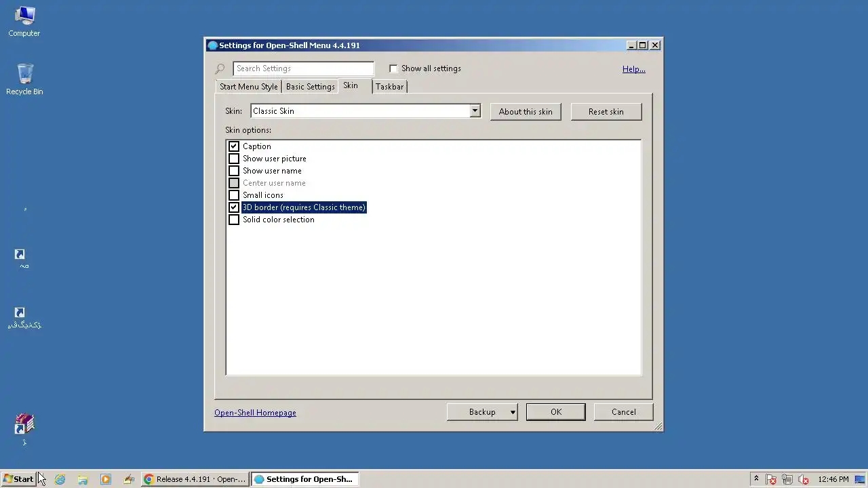Open the Help... link
The height and width of the screenshot is (488, 868).
coord(634,69)
